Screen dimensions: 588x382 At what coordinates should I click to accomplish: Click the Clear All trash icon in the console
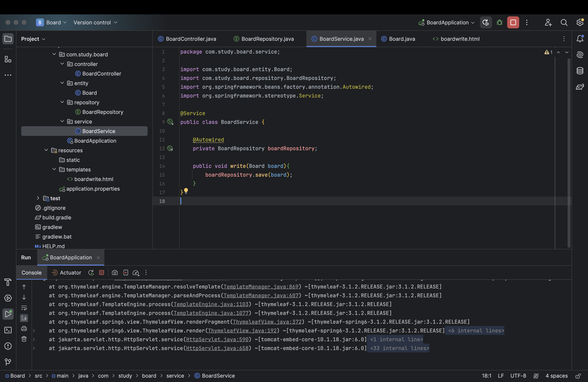click(24, 339)
